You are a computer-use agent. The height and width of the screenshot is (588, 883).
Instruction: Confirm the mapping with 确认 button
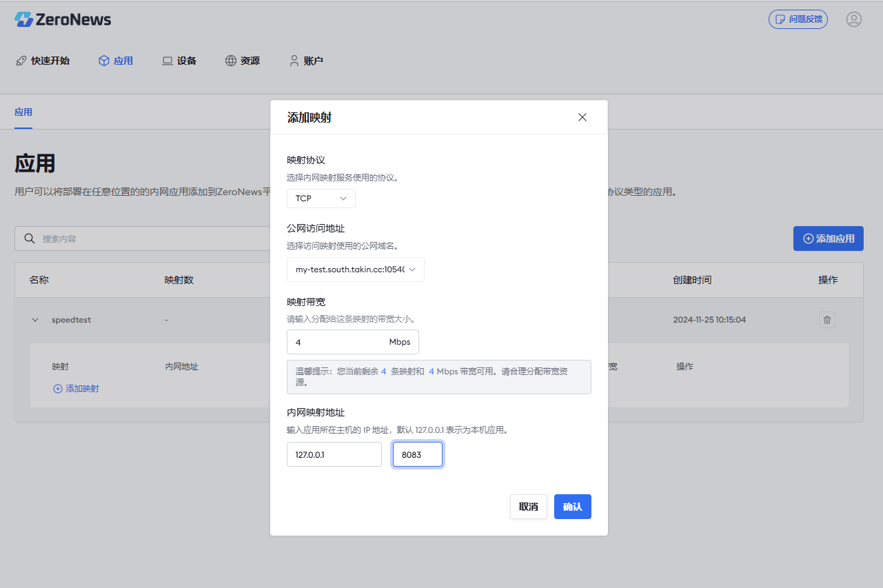pos(572,506)
